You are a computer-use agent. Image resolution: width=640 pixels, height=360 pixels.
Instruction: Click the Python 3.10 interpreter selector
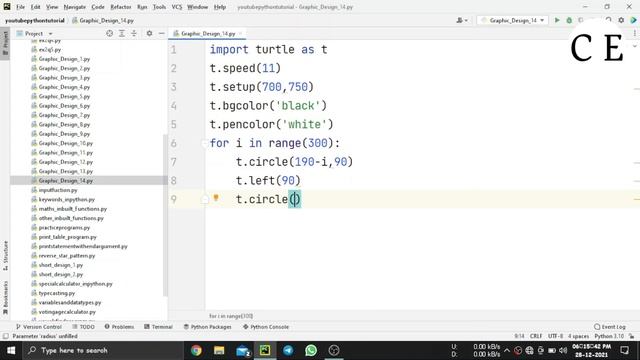click(609, 336)
